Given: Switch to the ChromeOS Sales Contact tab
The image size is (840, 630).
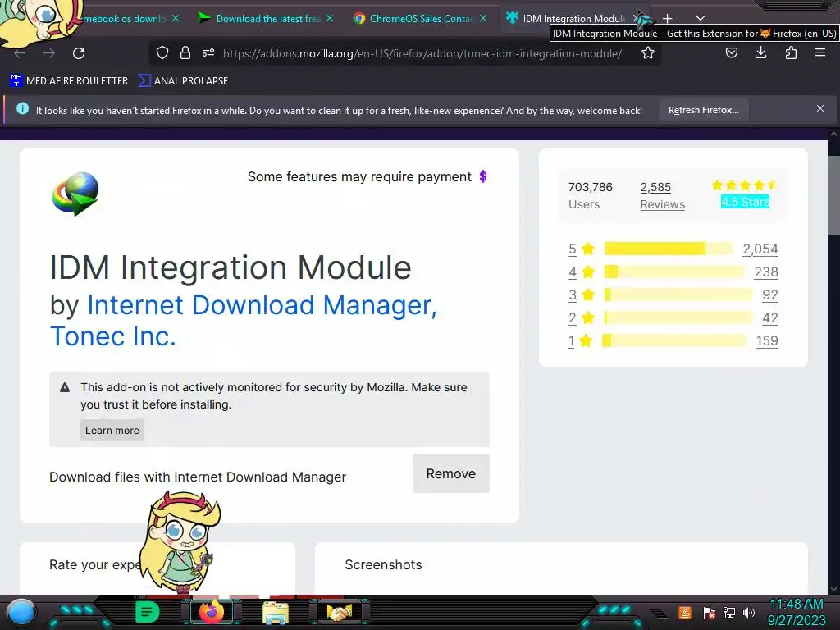Looking at the screenshot, I should tap(420, 18).
